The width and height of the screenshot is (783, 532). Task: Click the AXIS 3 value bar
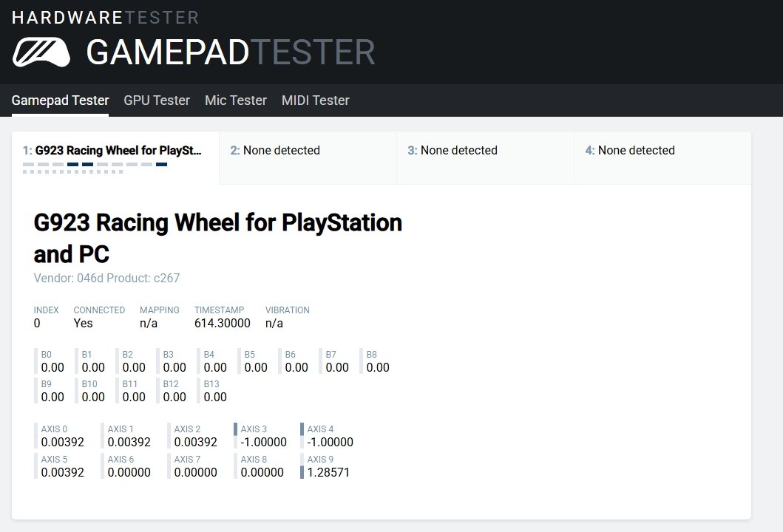coord(235,436)
